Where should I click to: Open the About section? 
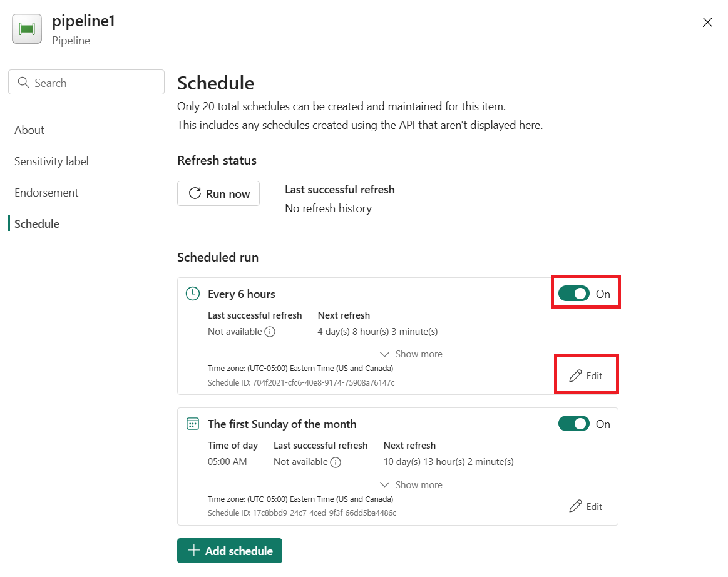click(29, 130)
